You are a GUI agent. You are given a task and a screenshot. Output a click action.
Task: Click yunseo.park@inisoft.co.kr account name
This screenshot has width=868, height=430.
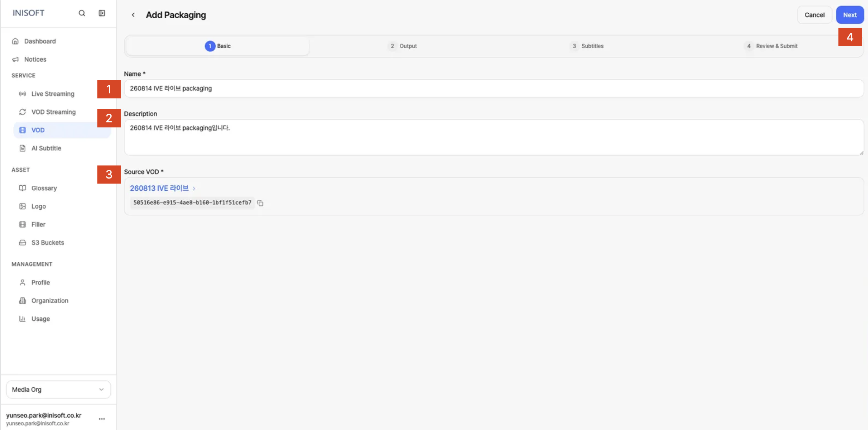pyautogui.click(x=44, y=415)
